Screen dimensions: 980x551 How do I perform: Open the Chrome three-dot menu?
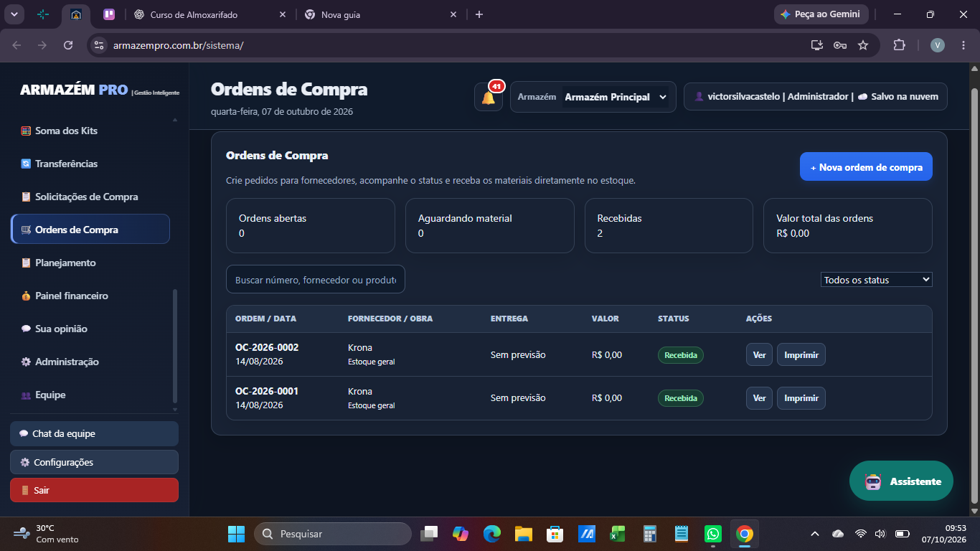point(963,45)
